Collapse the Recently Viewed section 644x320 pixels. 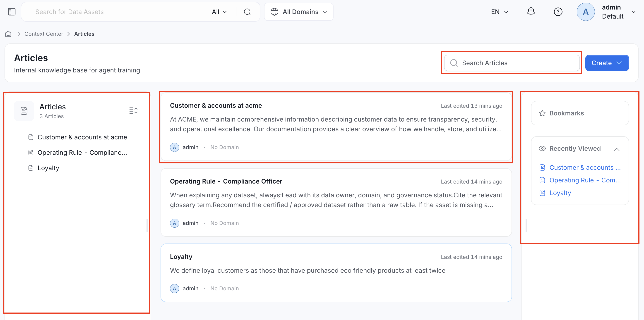(617, 149)
